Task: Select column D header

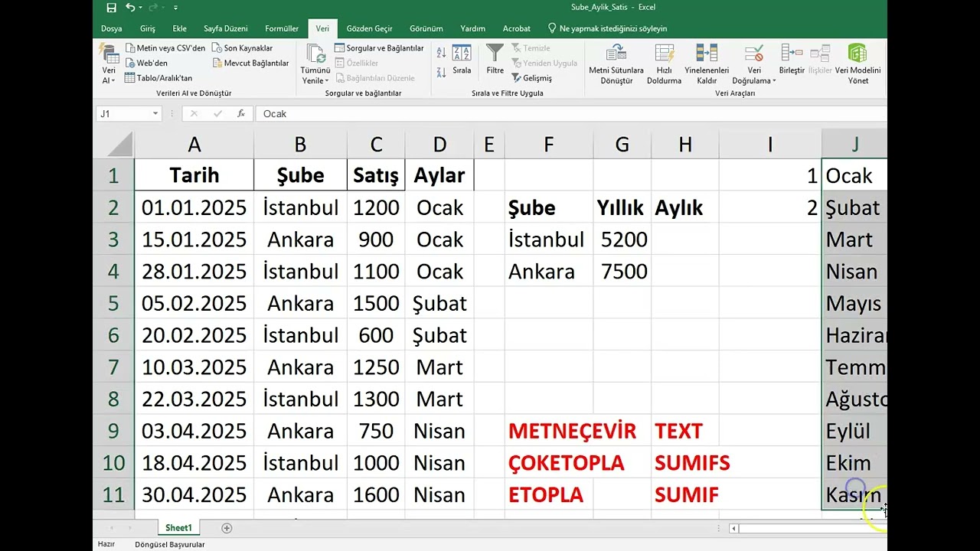Action: pyautogui.click(x=439, y=144)
